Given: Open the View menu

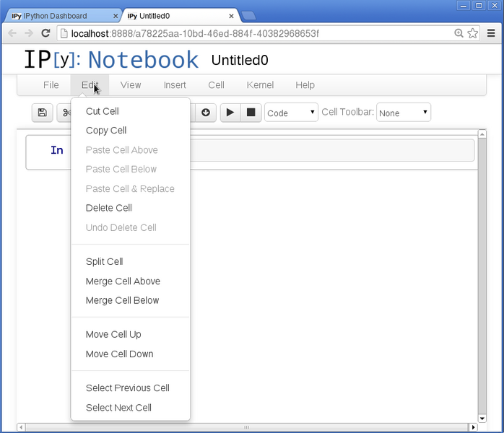Looking at the screenshot, I should (x=131, y=85).
